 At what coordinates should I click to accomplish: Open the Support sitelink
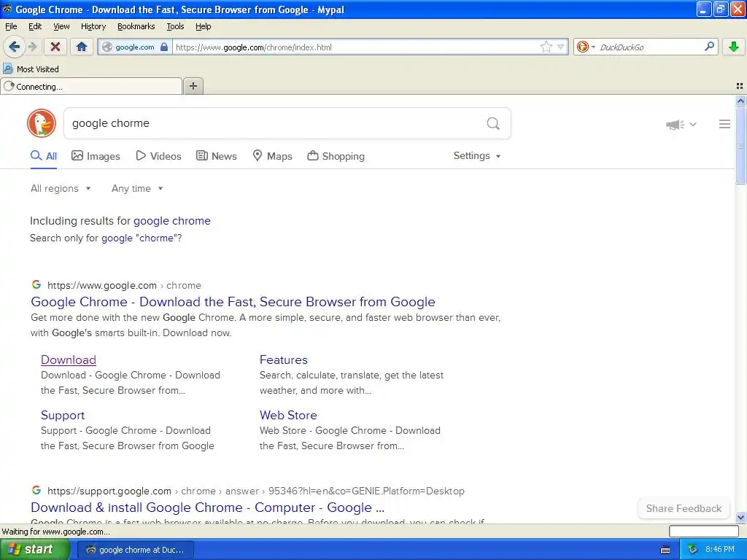click(x=63, y=415)
